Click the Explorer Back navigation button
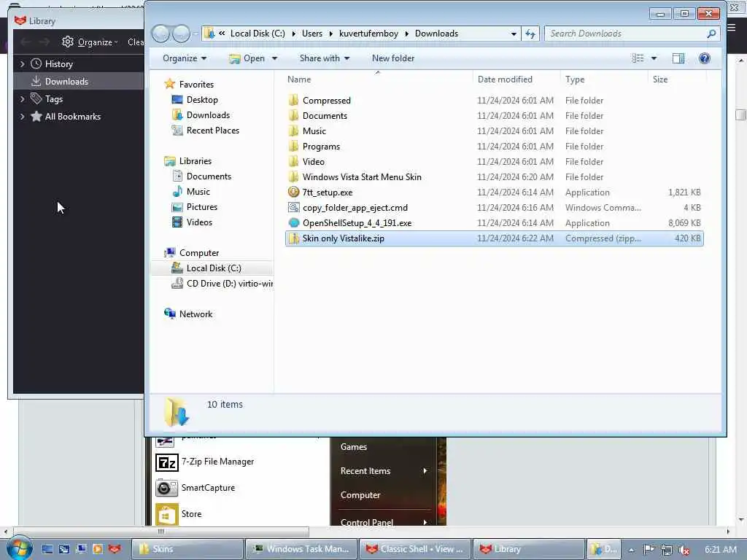Image resolution: width=747 pixels, height=560 pixels. (161, 34)
